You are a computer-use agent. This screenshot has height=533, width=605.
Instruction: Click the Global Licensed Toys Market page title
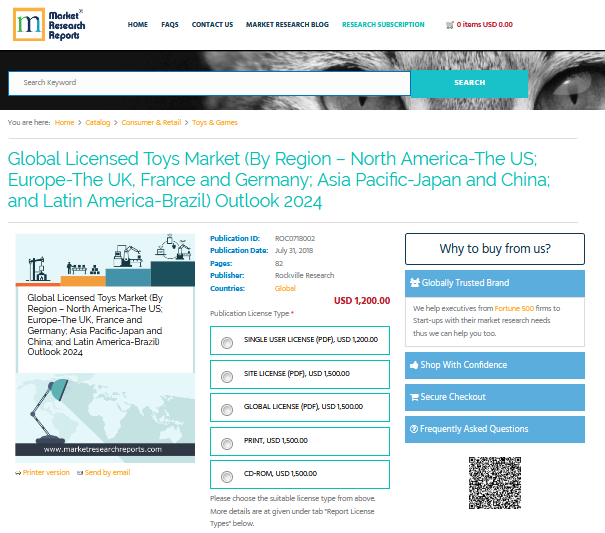[x=279, y=180]
